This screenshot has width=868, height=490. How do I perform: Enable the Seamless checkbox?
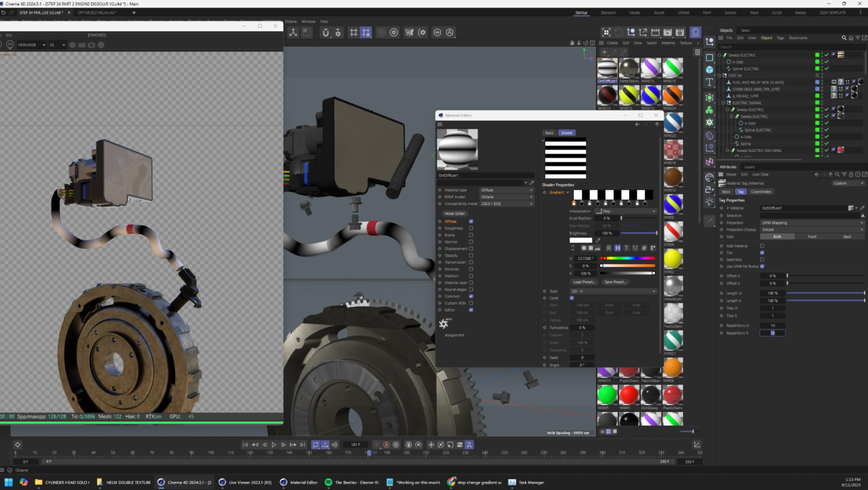[x=762, y=259]
